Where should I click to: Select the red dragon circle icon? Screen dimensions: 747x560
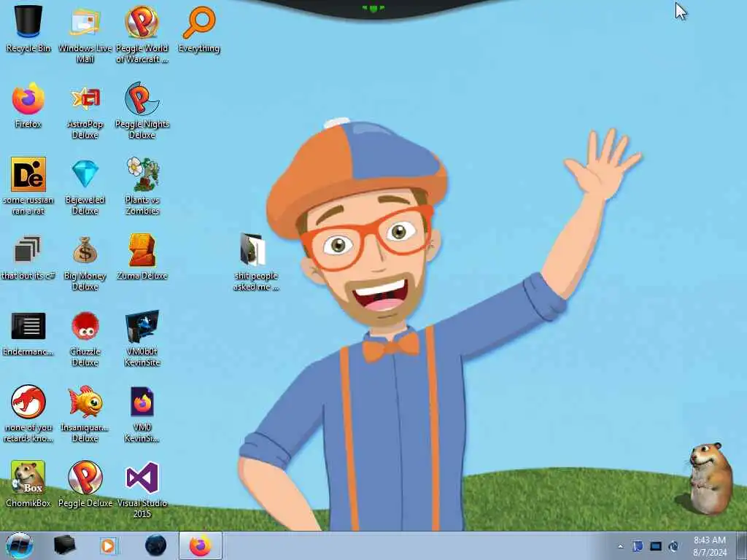28,402
